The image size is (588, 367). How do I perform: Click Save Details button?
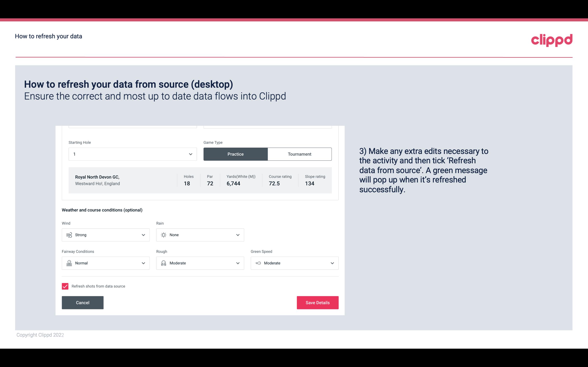pyautogui.click(x=317, y=302)
